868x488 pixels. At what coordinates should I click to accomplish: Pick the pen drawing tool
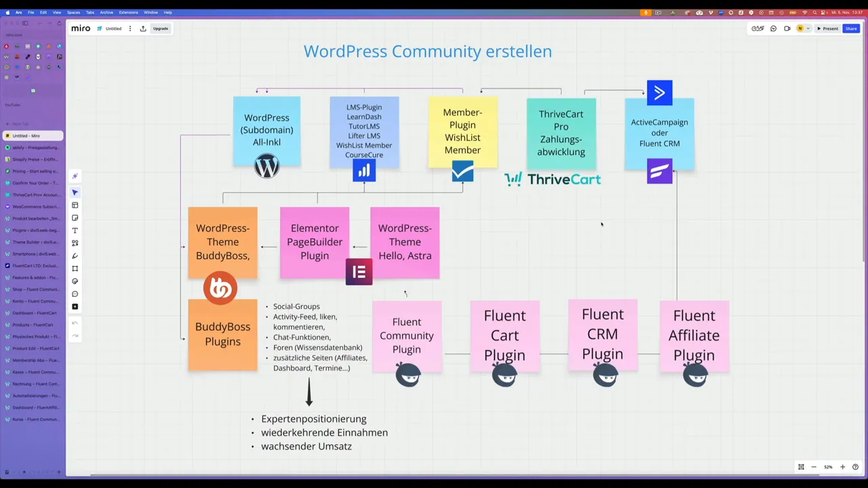[75, 256]
